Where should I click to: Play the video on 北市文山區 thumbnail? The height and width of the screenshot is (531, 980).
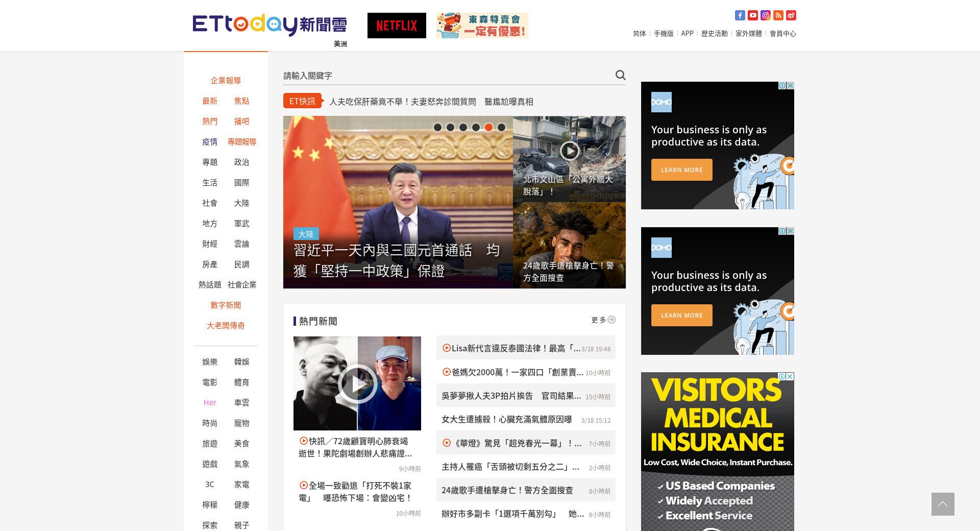569,151
